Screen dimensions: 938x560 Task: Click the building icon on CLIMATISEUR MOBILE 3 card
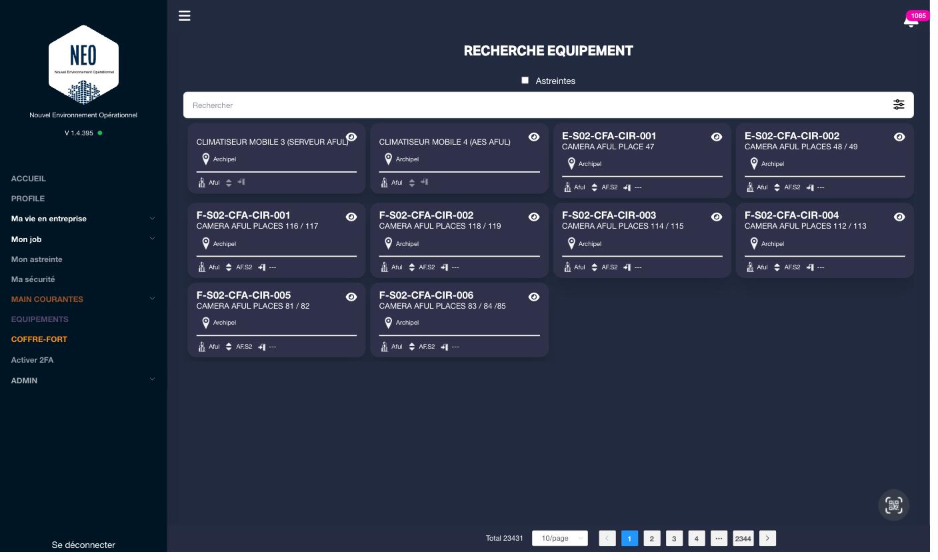(x=202, y=183)
